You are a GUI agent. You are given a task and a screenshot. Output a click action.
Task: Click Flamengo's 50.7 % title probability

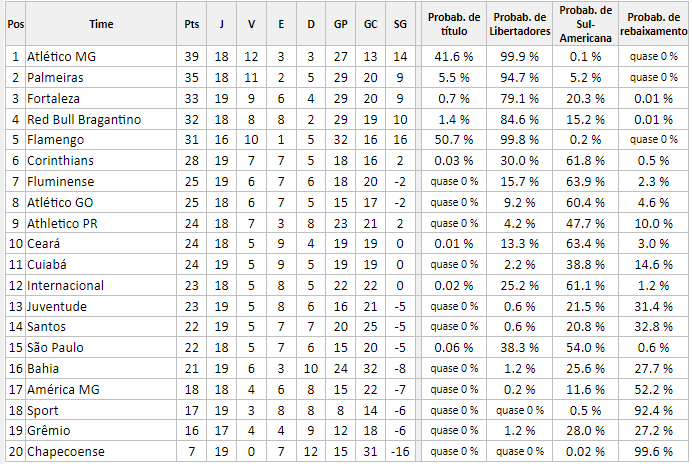[x=454, y=140]
